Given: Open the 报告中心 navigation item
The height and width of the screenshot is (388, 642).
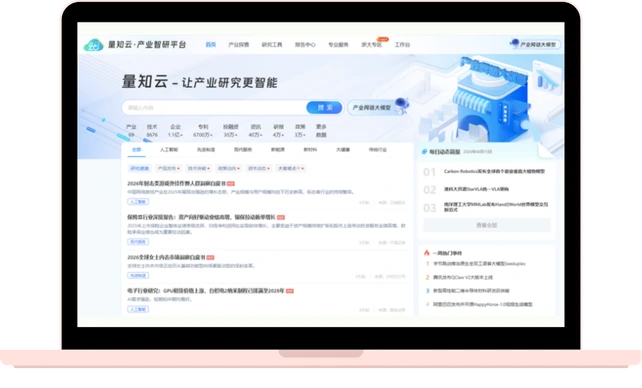Looking at the screenshot, I should coord(305,45).
